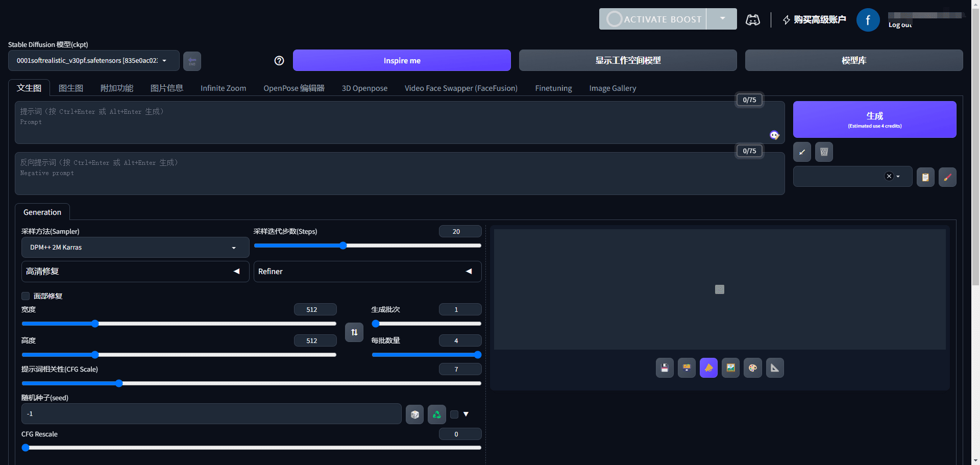The image size is (980, 465).
Task: Click the paintbrush edit-styles icon
Action: (947, 177)
